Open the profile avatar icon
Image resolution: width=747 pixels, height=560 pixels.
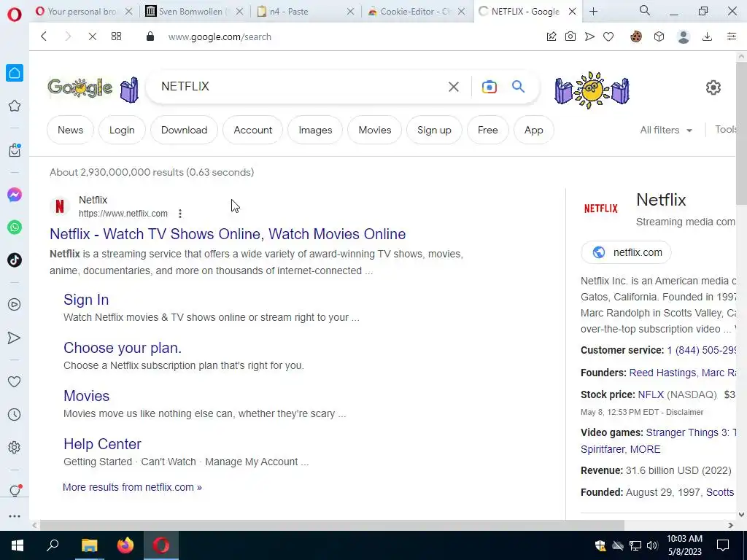click(684, 36)
